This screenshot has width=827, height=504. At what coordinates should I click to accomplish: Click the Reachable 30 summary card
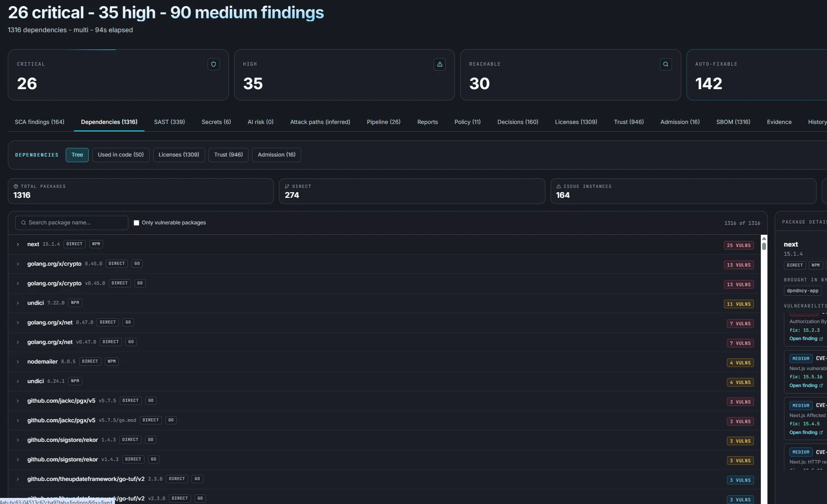pos(571,75)
